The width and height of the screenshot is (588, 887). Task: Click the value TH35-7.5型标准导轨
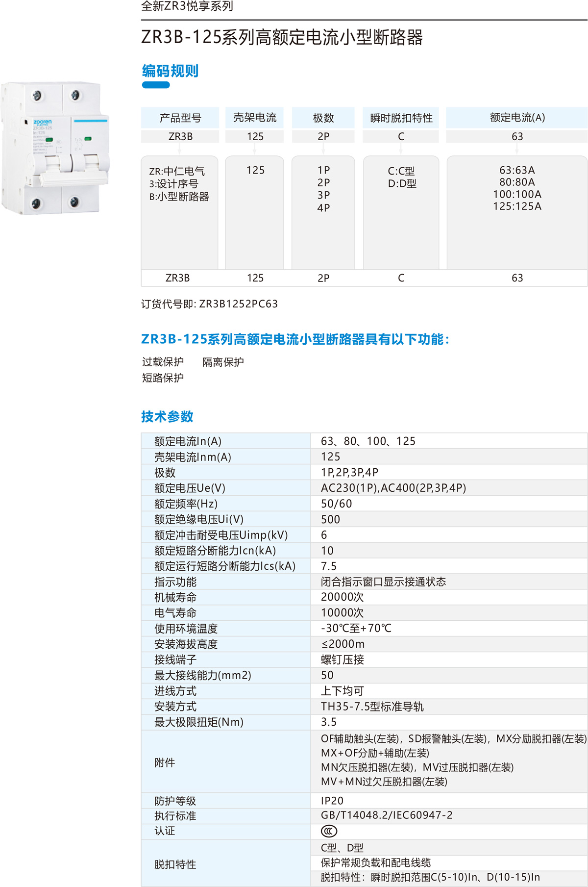[x=372, y=707]
